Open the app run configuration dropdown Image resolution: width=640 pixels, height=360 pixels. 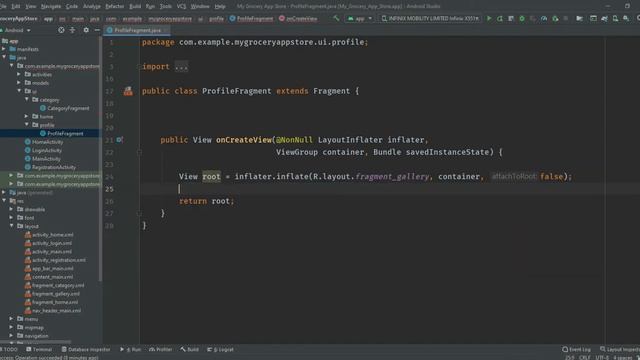tap(360, 18)
